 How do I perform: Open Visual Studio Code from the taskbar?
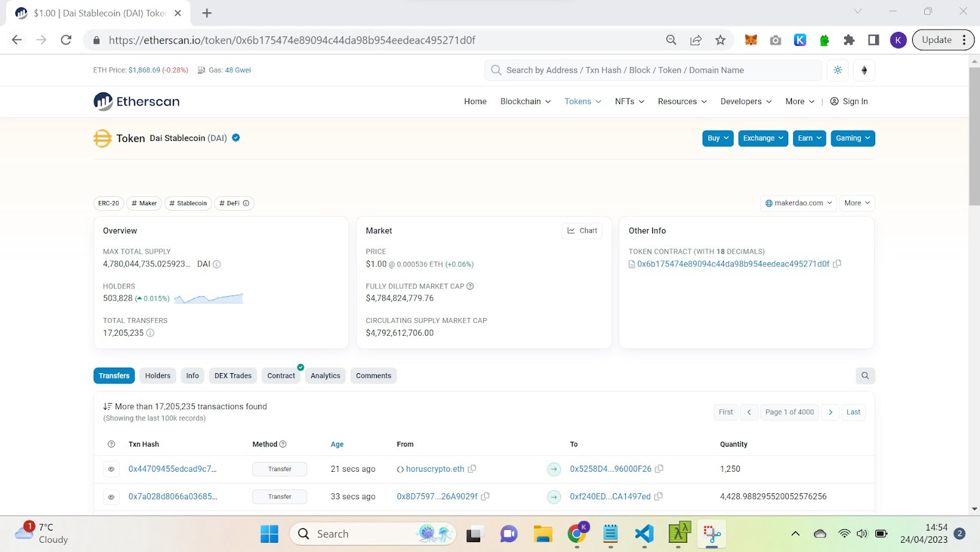[x=644, y=534]
